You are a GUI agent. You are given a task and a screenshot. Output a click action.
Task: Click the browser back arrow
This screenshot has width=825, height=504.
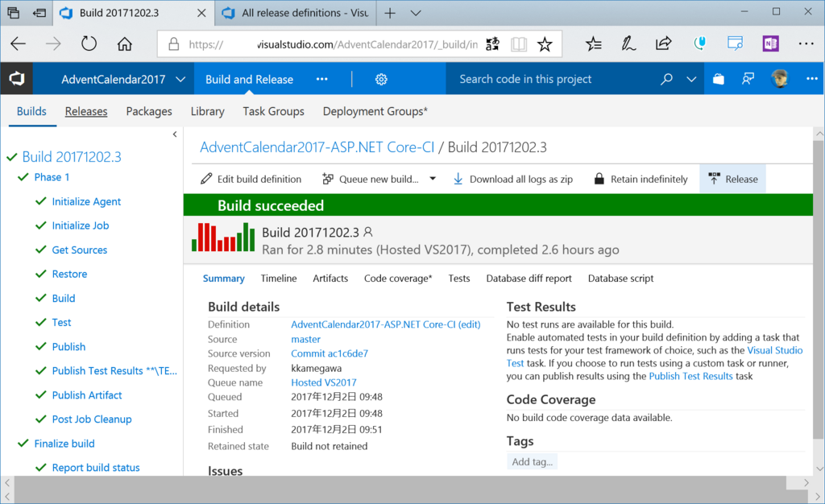19,43
